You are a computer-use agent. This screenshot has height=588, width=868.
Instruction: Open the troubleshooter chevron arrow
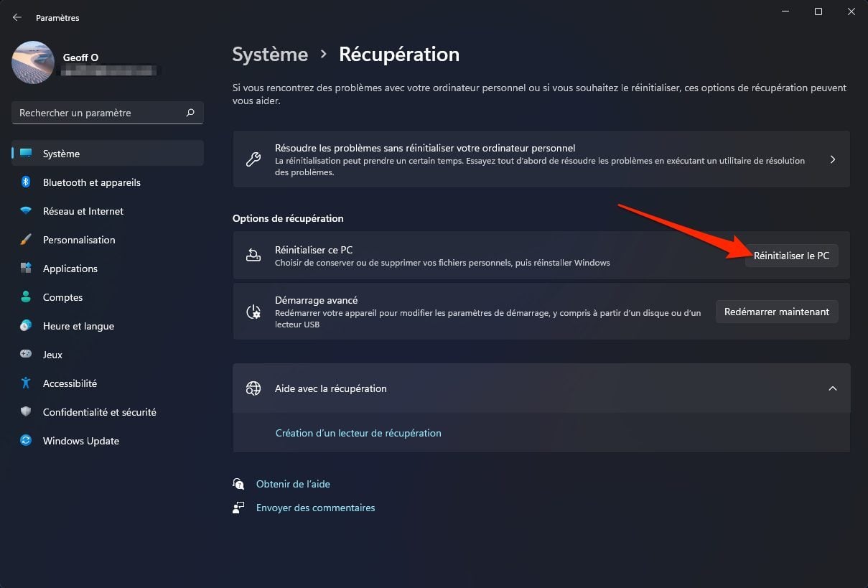pos(833,159)
